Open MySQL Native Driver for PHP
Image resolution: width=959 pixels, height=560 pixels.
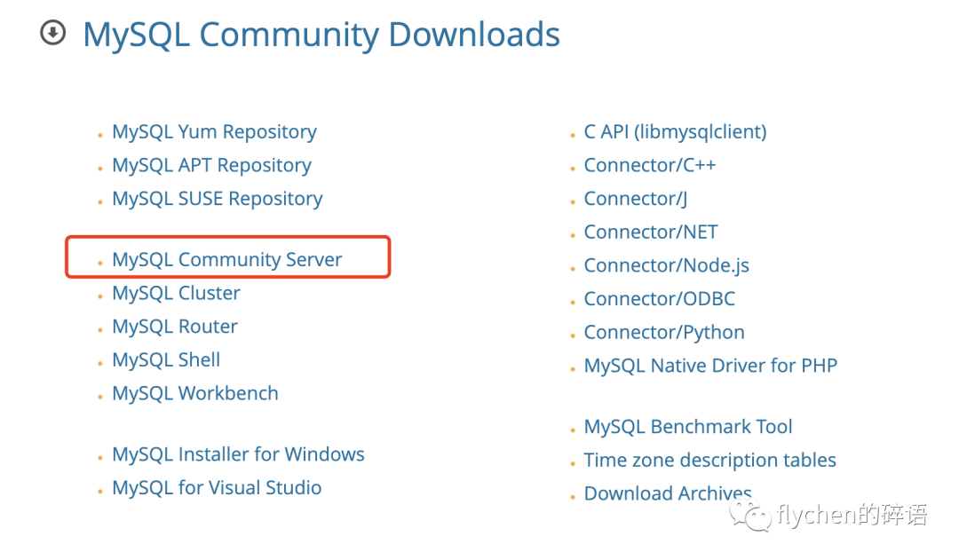point(710,366)
